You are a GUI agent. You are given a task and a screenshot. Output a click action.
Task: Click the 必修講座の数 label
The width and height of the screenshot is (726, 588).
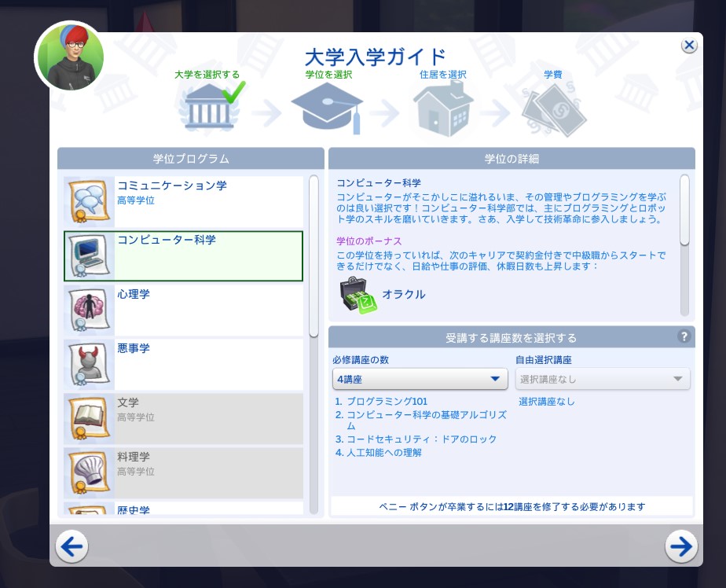coord(361,360)
